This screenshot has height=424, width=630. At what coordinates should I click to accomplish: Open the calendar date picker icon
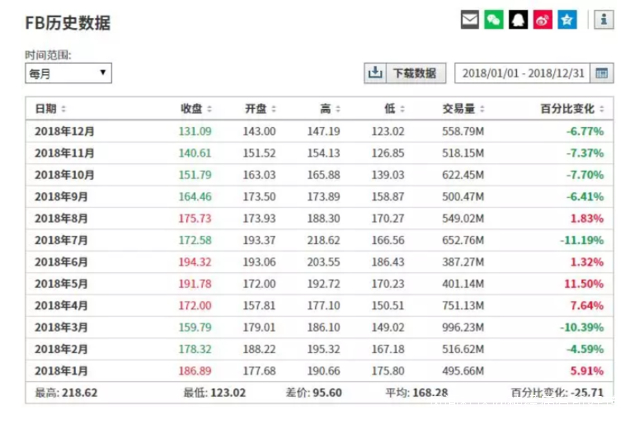[602, 73]
